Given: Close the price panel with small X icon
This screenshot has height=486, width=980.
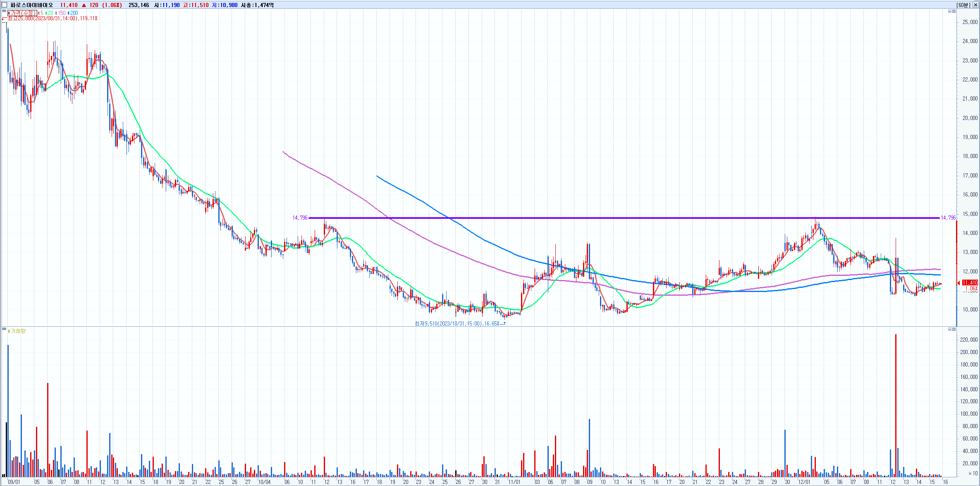Looking at the screenshot, I should [x=954, y=11].
